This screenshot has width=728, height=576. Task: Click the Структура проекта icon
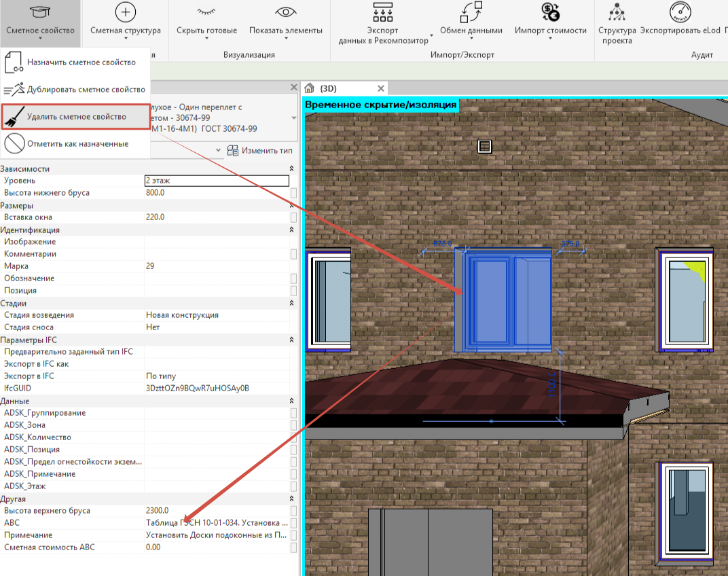coord(617,12)
